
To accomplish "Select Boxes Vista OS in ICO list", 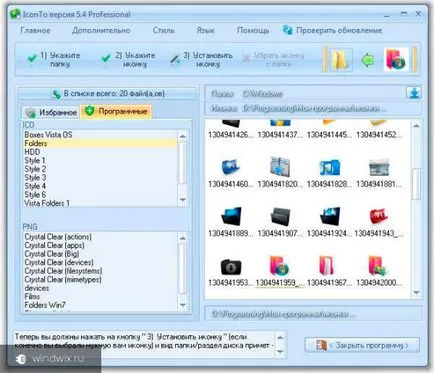I will tap(100, 135).
